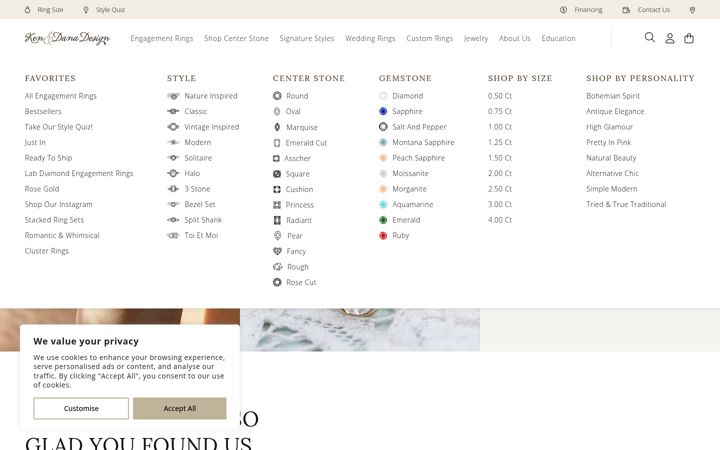This screenshot has height=450, width=720.
Task: Click the Emerald Cut shape icon
Action: [277, 143]
